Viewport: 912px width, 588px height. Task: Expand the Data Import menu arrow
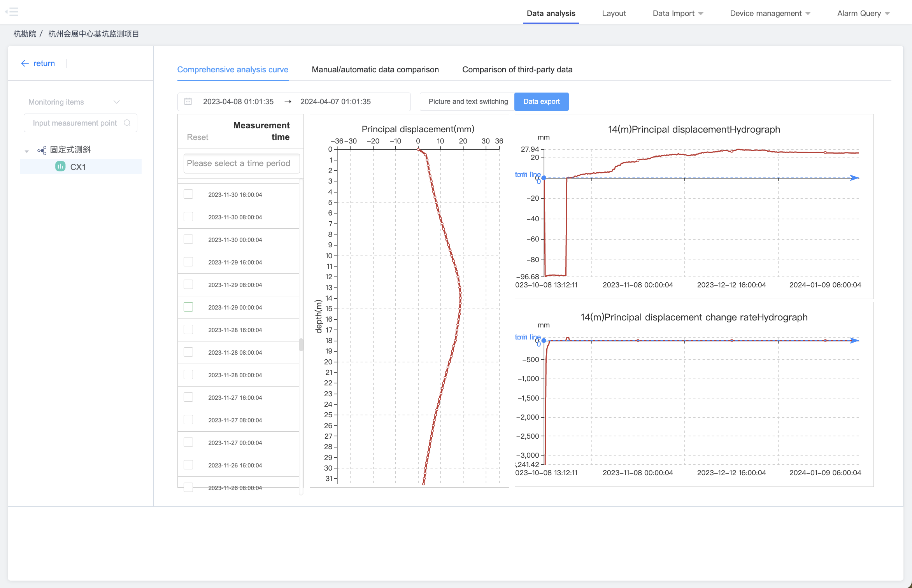(x=701, y=14)
